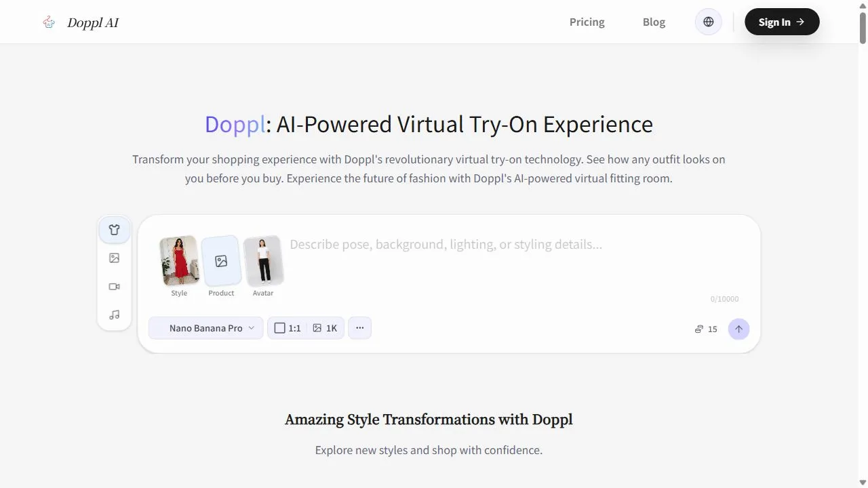The height and width of the screenshot is (488, 868).
Task: Choose the Avatar model thumbnail
Action: (x=263, y=261)
